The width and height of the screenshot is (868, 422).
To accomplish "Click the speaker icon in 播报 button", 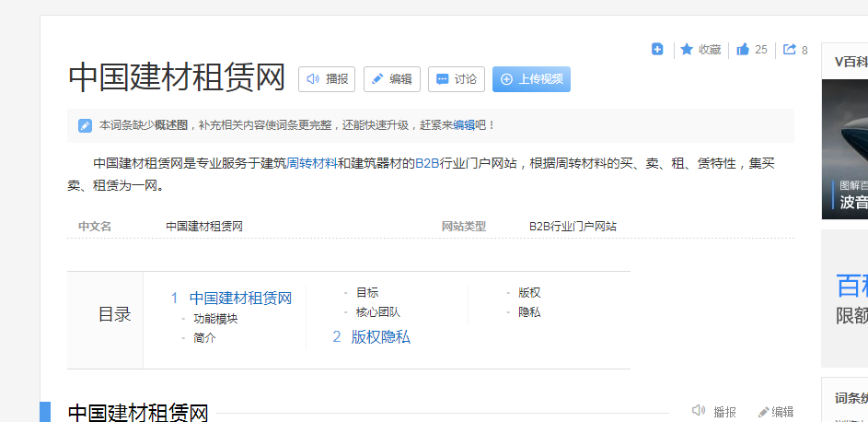I will pos(313,79).
